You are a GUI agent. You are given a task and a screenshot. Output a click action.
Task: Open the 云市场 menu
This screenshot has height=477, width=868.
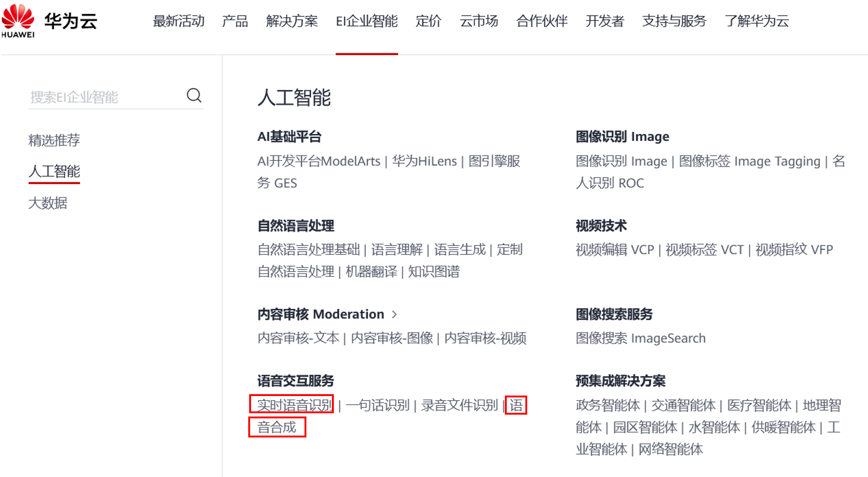tap(479, 21)
